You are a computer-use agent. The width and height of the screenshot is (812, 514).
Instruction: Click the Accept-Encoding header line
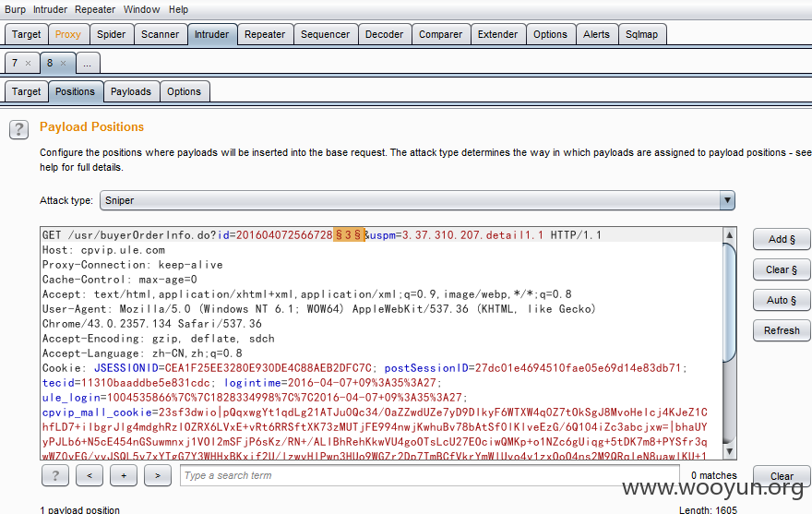coord(159,339)
